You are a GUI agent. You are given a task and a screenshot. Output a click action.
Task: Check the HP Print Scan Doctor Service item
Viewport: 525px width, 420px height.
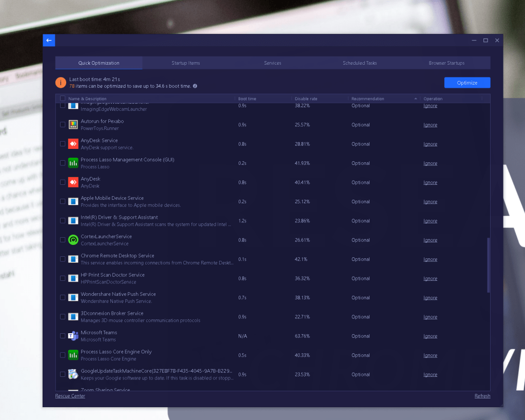(63, 278)
